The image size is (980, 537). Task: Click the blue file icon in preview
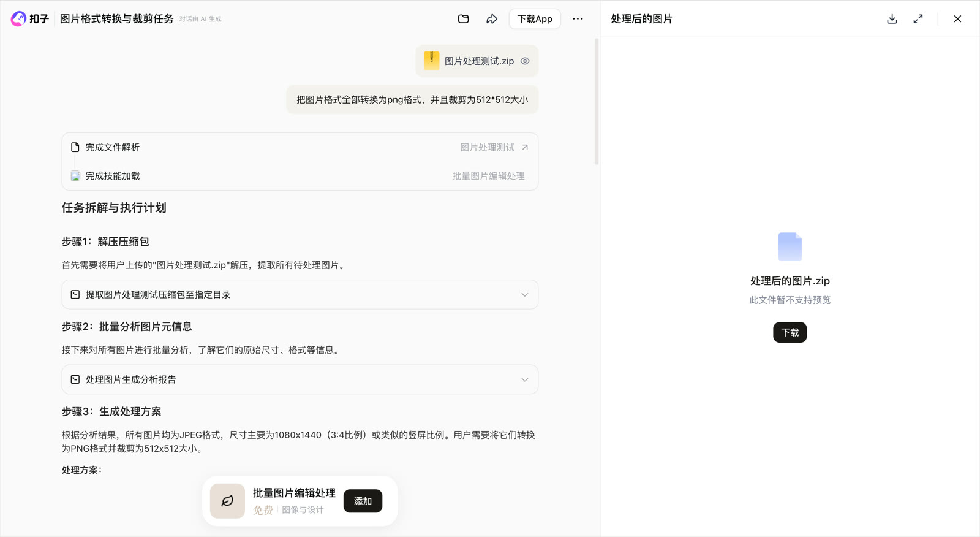coord(790,246)
